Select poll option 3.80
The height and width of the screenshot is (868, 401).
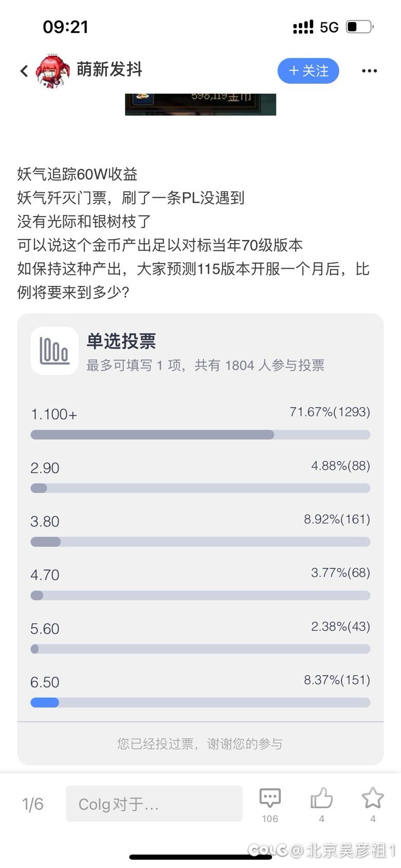(45, 521)
